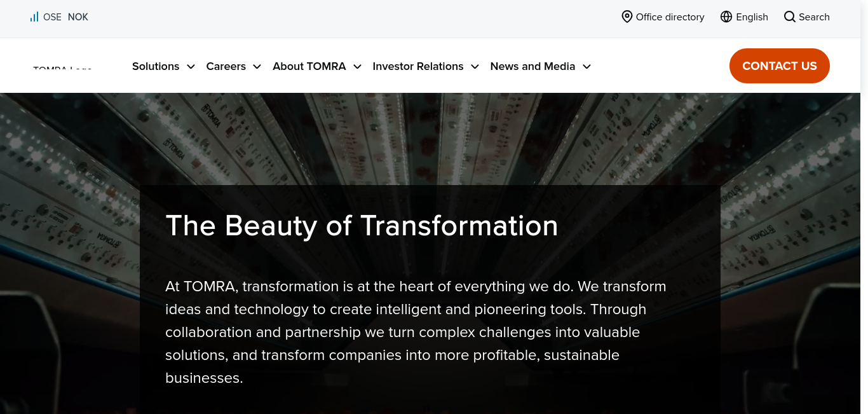Open the About TOMRA menu
Viewport: 868px width, 414px height.
point(309,66)
